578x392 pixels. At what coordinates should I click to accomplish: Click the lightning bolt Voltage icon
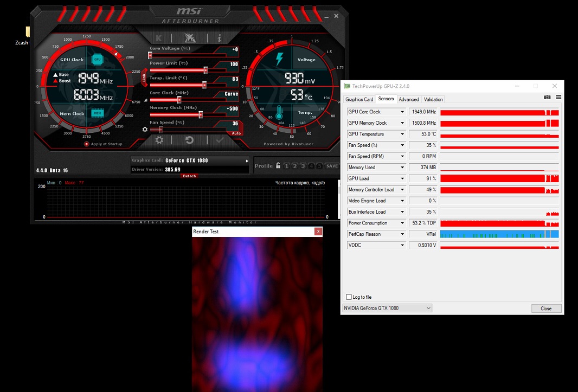click(279, 60)
